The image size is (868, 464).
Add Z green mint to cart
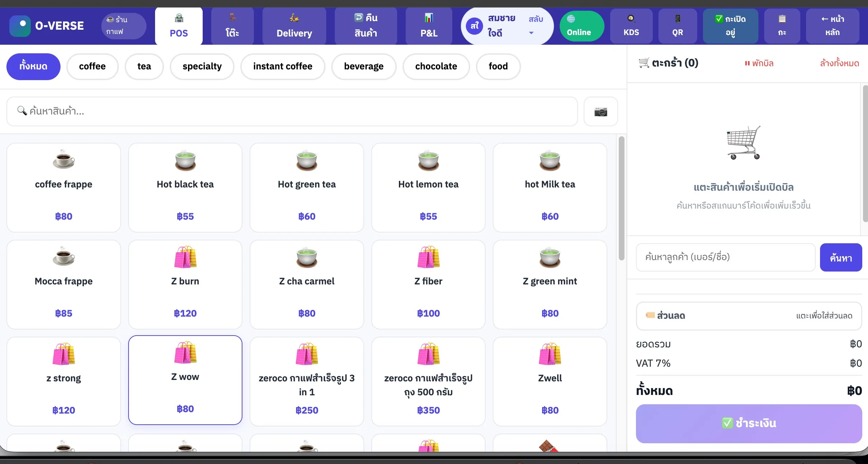[x=550, y=285]
